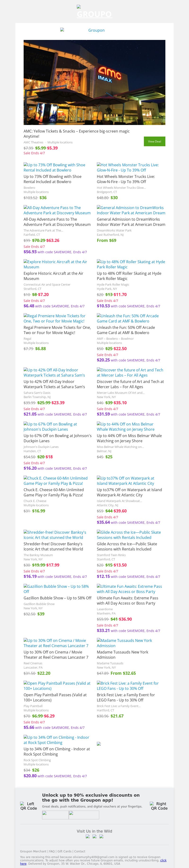The image size is (189, 868).
Task: Open the Madame Tussauds New York Admission link
Action: pos(124,643)
